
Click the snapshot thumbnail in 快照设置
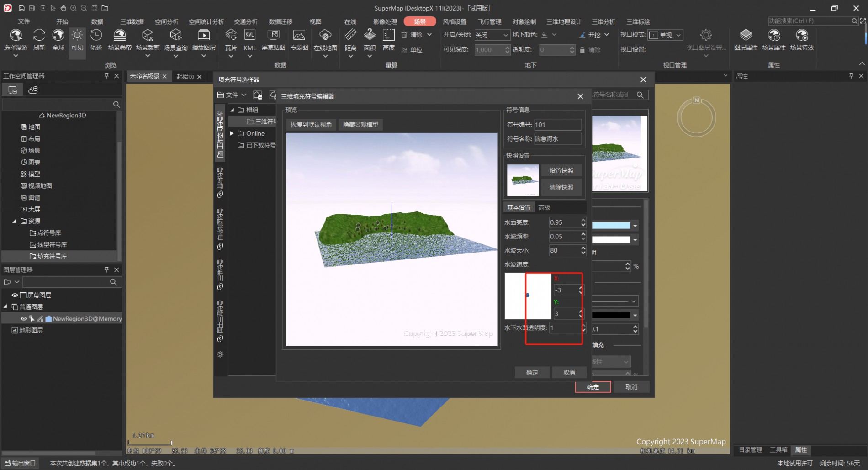click(x=523, y=180)
